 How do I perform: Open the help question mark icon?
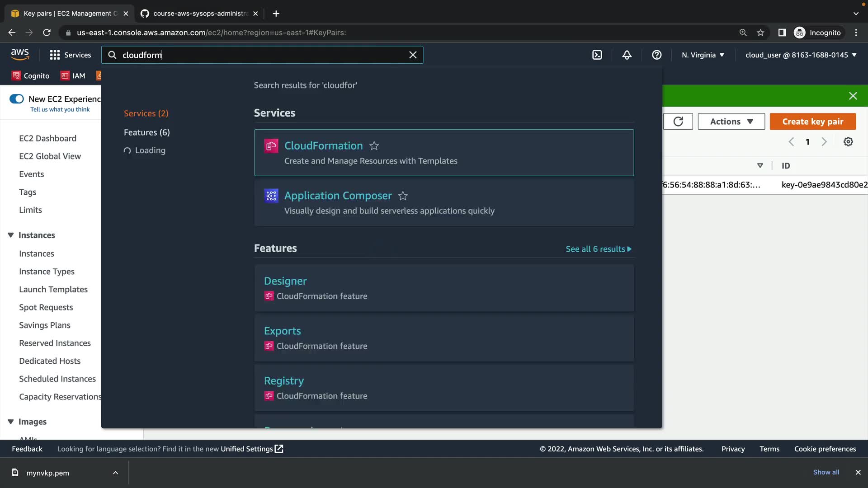pos(656,55)
